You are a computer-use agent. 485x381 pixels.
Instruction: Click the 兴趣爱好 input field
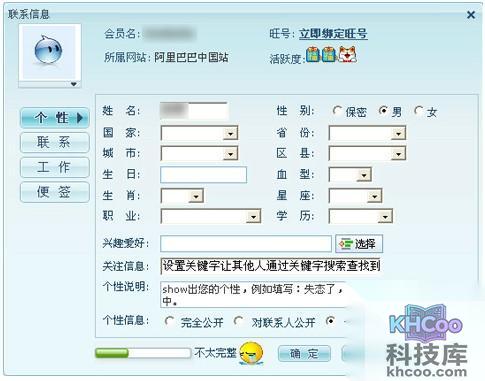pyautogui.click(x=246, y=244)
